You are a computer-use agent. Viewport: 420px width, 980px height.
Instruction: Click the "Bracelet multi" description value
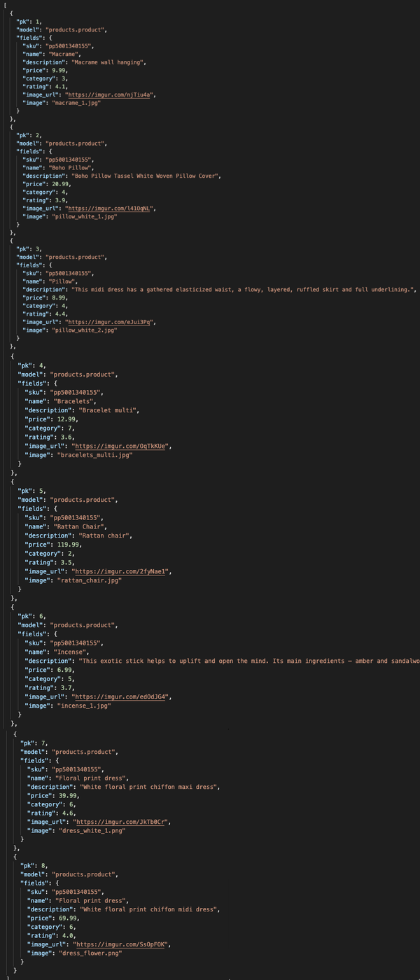[x=108, y=410]
